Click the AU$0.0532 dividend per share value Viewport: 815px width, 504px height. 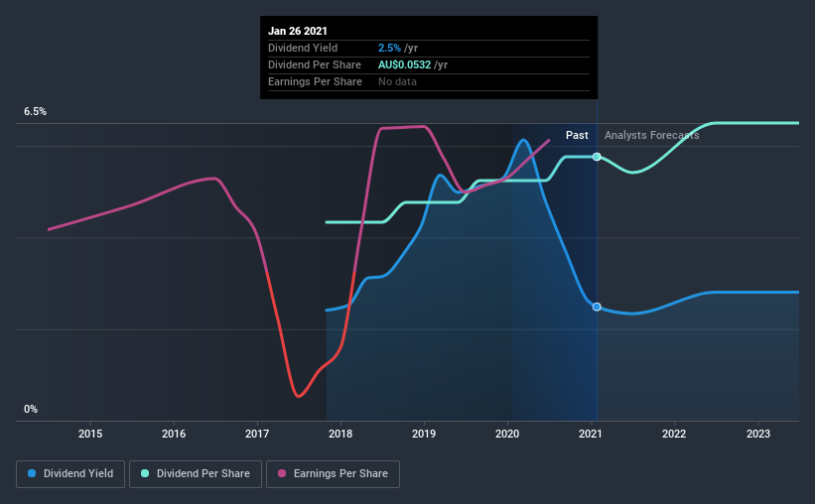(404, 64)
